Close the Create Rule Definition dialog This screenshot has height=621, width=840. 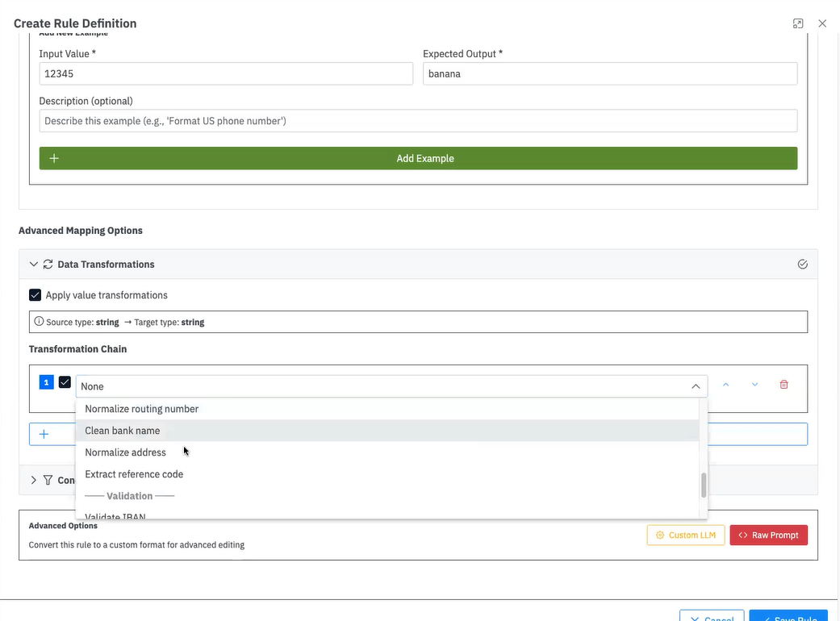pyautogui.click(x=822, y=23)
